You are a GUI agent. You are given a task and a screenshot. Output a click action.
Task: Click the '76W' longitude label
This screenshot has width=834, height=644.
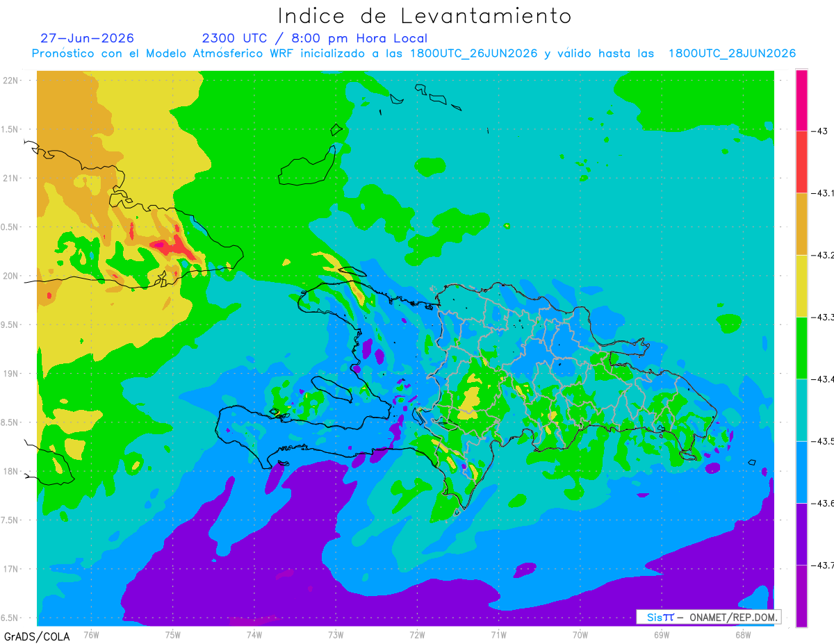pos(91,634)
